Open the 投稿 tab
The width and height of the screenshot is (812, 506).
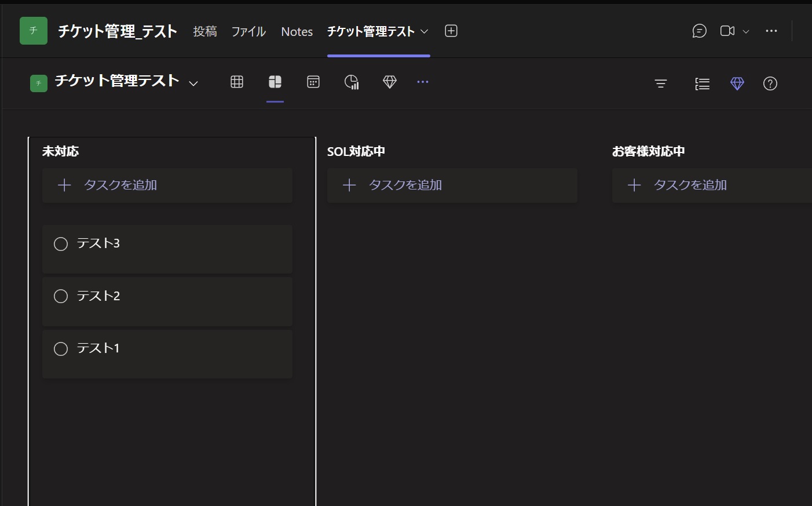205,31
